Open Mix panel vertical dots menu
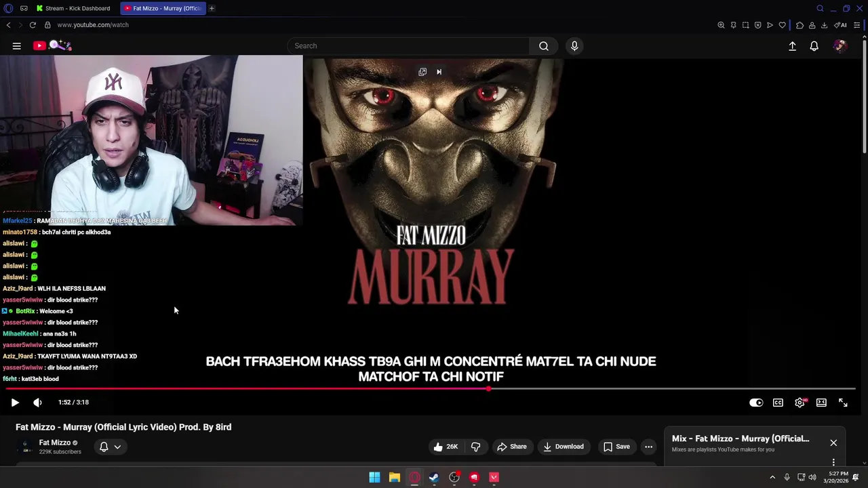The width and height of the screenshot is (868, 488). (x=833, y=462)
